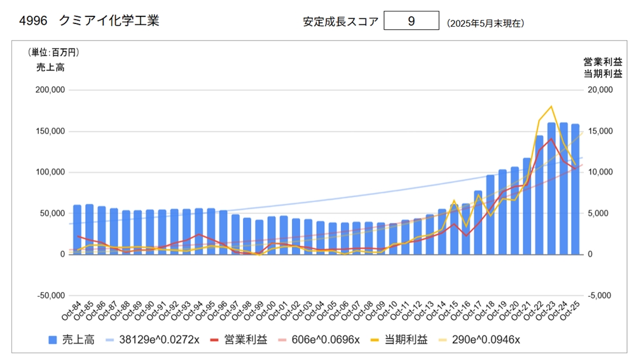Click the pink 606e^0.0696x legend swatch

282,340
